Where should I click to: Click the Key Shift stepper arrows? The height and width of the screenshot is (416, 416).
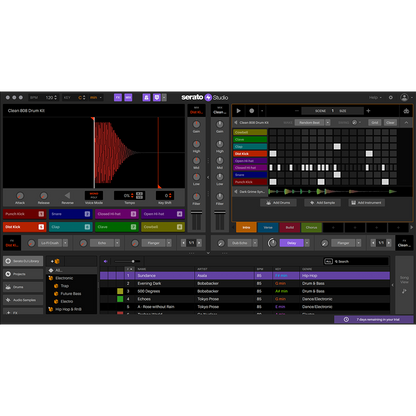click(x=170, y=195)
